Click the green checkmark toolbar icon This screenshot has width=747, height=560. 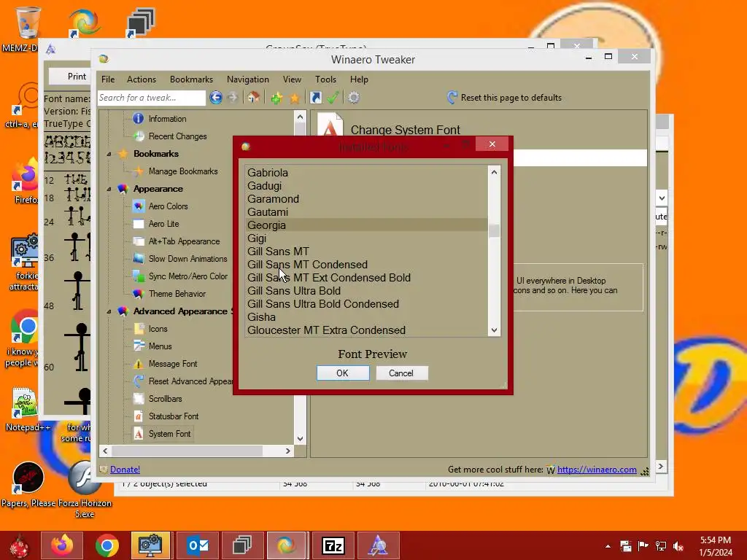tap(333, 98)
